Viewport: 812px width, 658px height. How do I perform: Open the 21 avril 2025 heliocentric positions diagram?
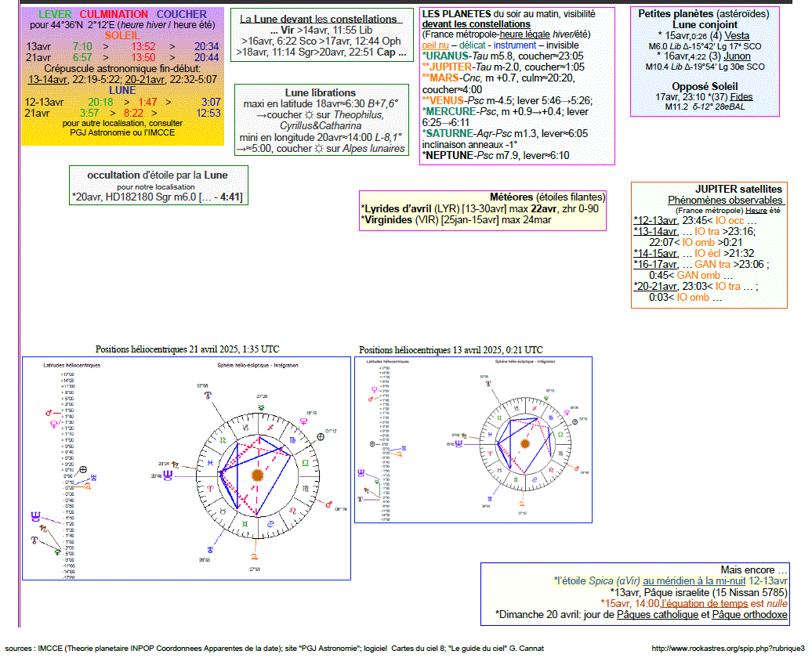(x=187, y=468)
